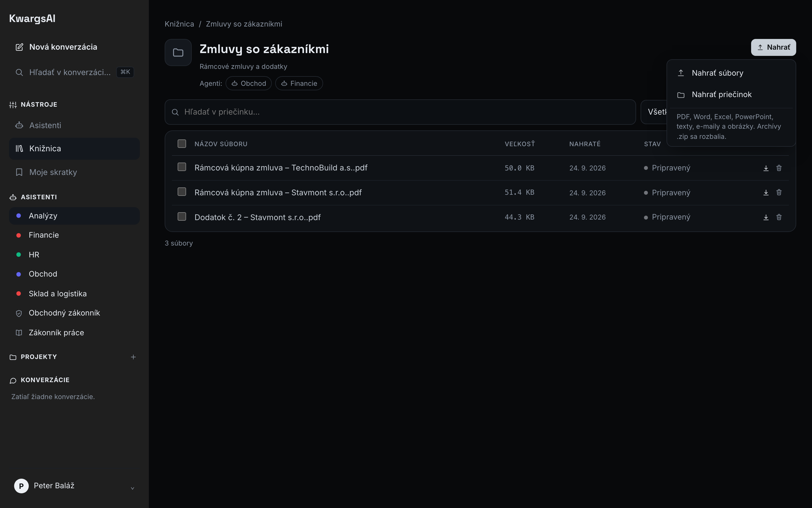
Task: Open the Obchodný zákonník assistant
Action: click(74, 313)
